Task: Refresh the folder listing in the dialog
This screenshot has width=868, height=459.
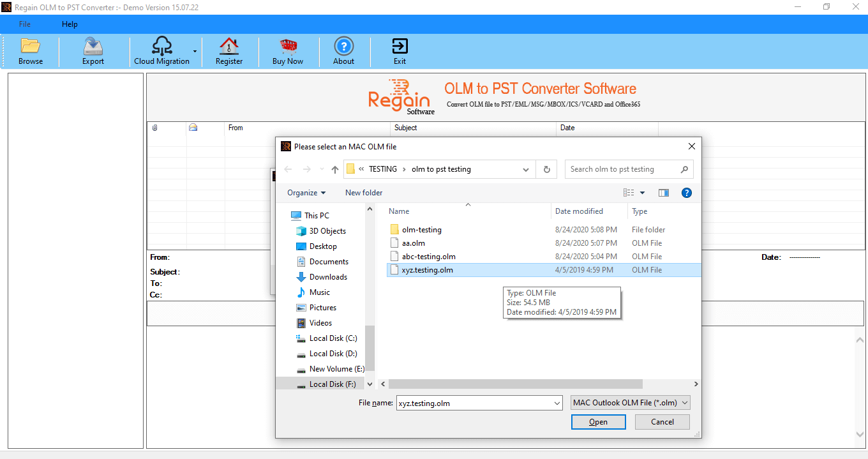Action: [547, 169]
